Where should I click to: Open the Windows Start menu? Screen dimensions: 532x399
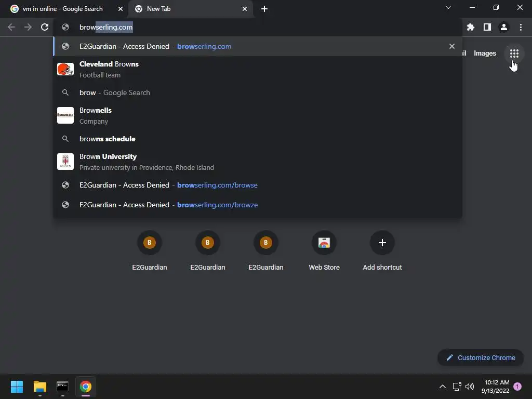click(x=17, y=387)
